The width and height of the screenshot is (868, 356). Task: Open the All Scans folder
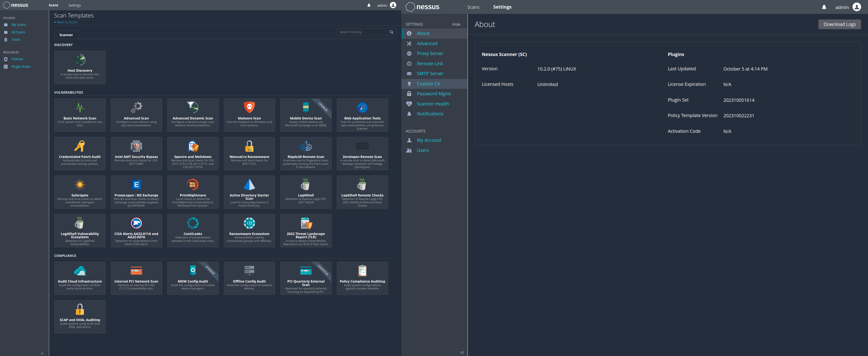pyautogui.click(x=18, y=32)
